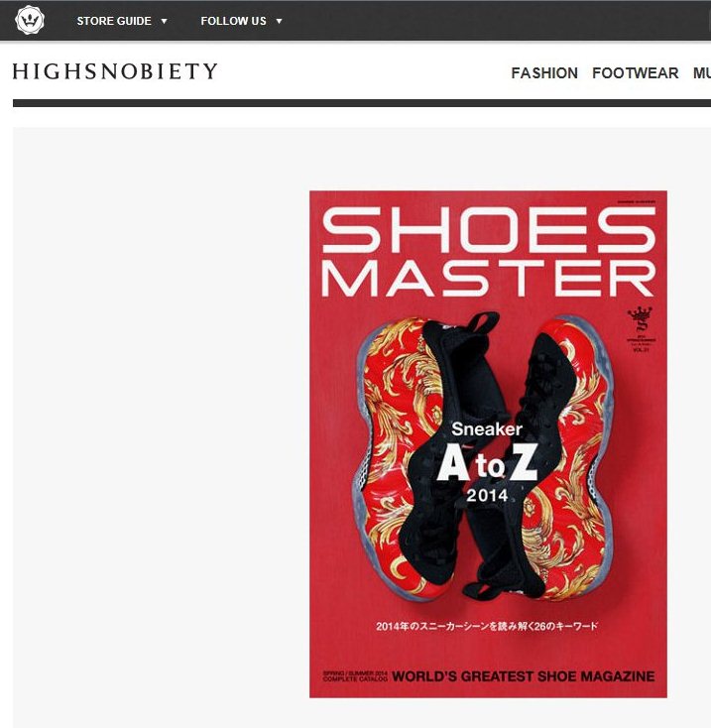Screen dimensions: 711x728
Task: Click WORLD'S GREATEST SHOE MAGAZINE tagline
Action: [x=523, y=676]
